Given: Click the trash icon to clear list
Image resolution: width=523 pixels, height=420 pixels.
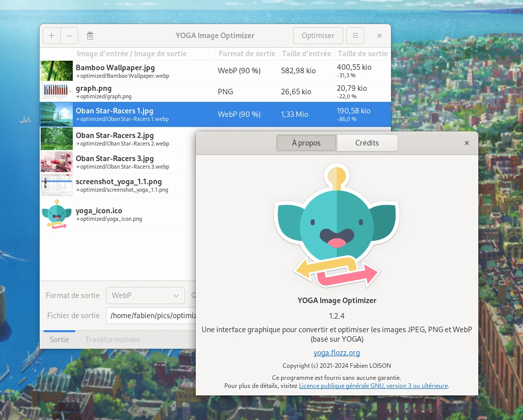Looking at the screenshot, I should click(x=90, y=36).
